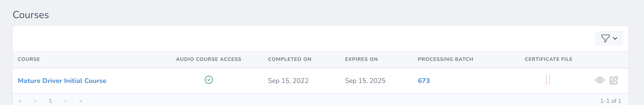Go to the previous page of results
This screenshot has width=644, height=105.
35,101
